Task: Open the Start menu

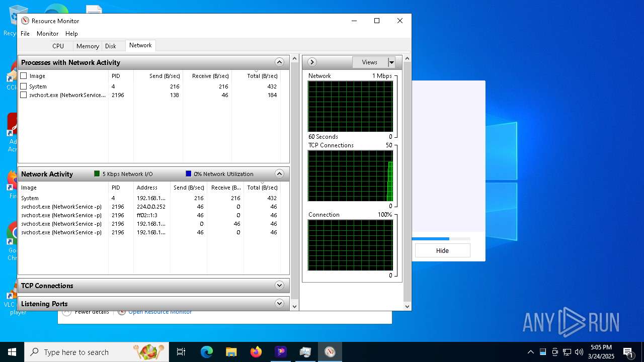Action: (12, 352)
